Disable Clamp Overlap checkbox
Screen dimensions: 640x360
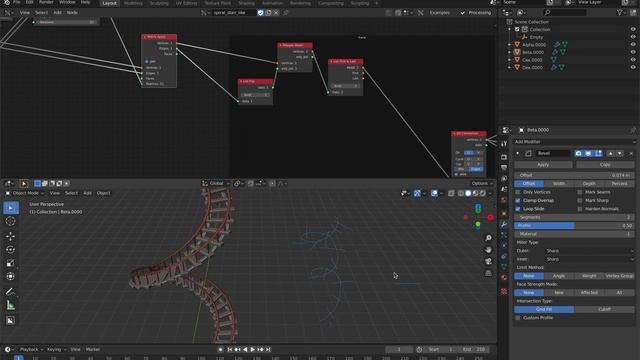click(x=518, y=200)
